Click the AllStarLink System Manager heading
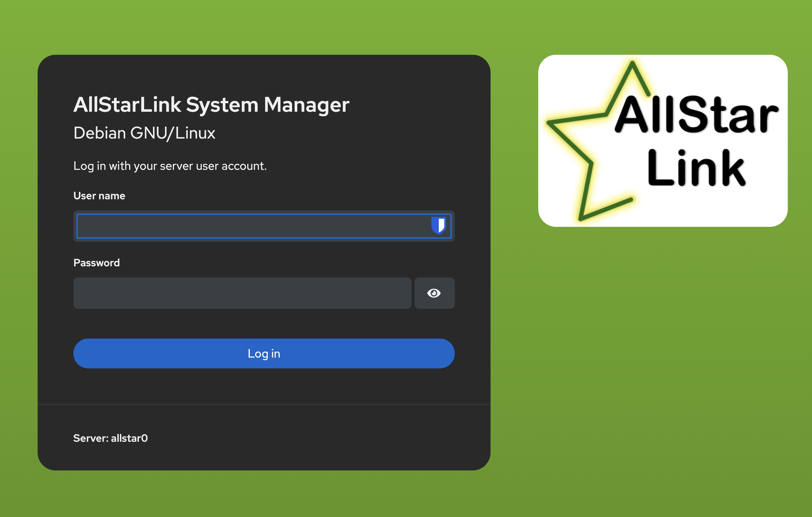This screenshot has width=812, height=517. coord(211,105)
